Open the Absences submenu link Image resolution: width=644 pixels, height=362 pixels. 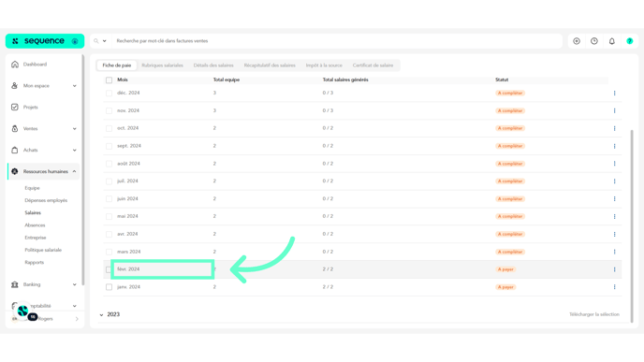click(35, 225)
